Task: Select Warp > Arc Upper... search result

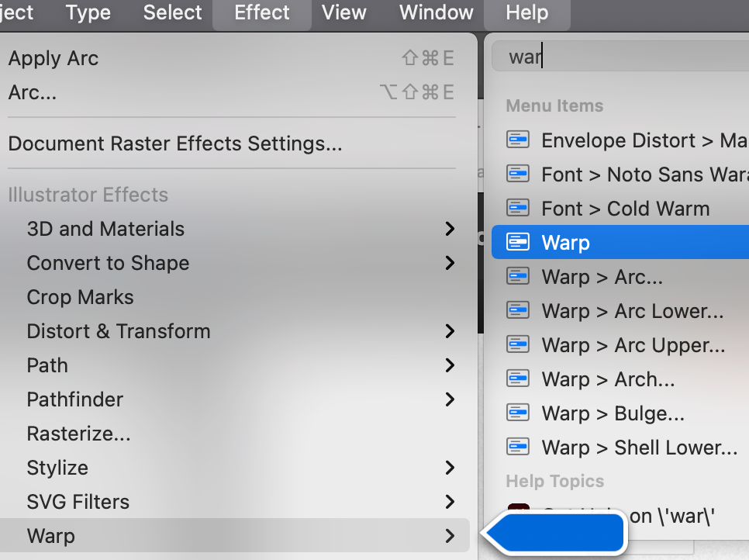Action: tap(633, 345)
